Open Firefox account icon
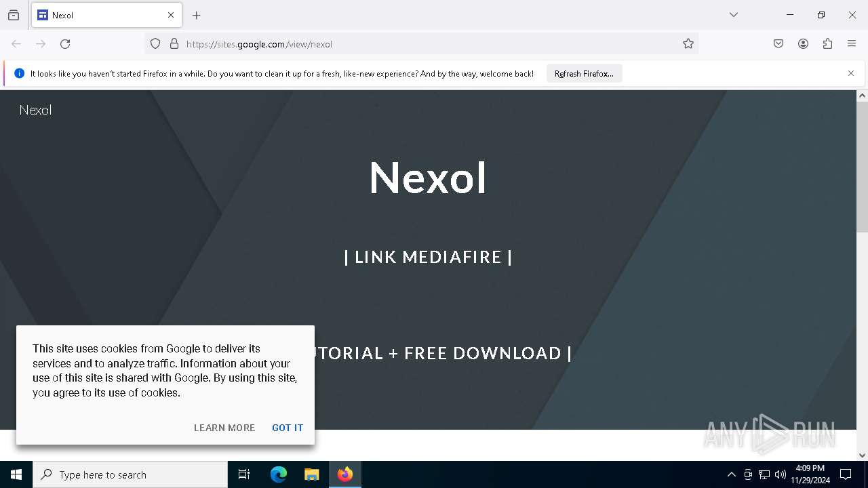 point(803,44)
